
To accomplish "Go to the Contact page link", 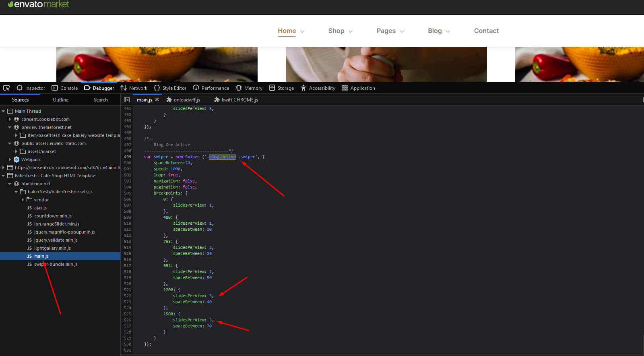I will click(x=486, y=31).
